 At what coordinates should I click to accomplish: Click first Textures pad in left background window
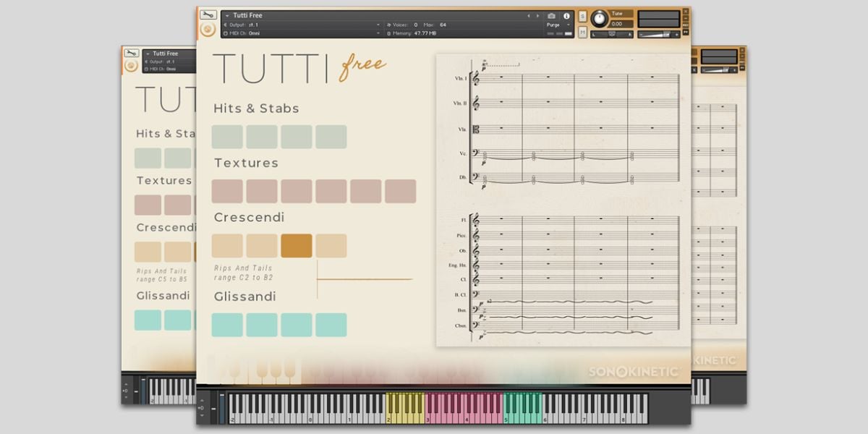pyautogui.click(x=148, y=205)
